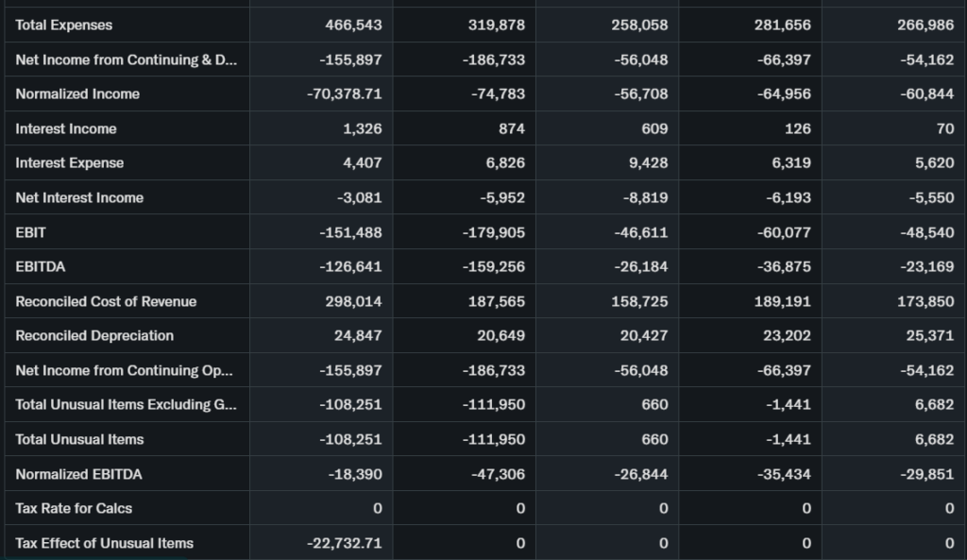Select the Total Unusual Items label
Viewport: 967px width, 560px height.
pos(79,439)
